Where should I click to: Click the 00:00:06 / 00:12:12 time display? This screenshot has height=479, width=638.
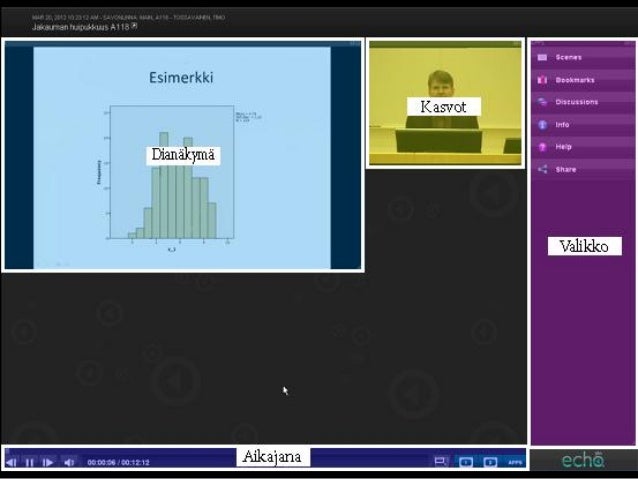pos(118,462)
